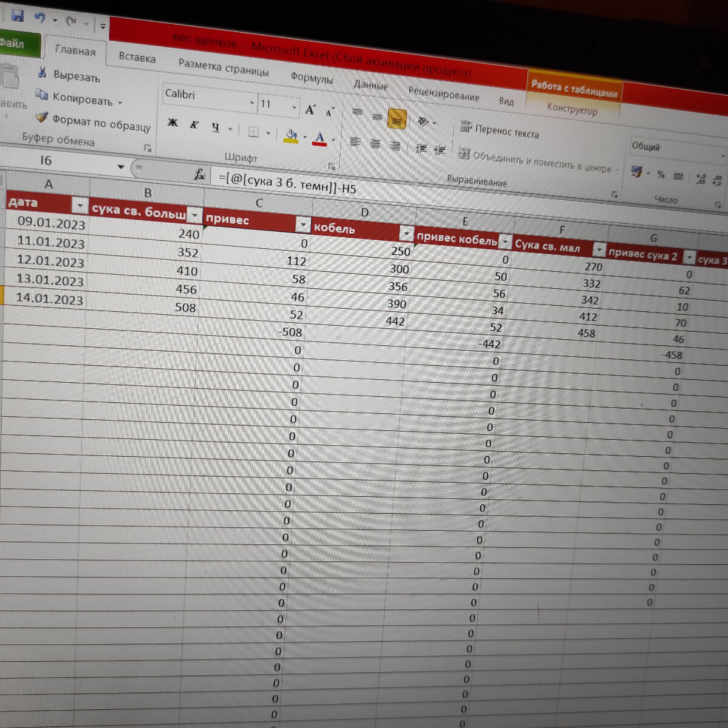Click the cell borders icon
728x728 pixels.
coord(253,132)
